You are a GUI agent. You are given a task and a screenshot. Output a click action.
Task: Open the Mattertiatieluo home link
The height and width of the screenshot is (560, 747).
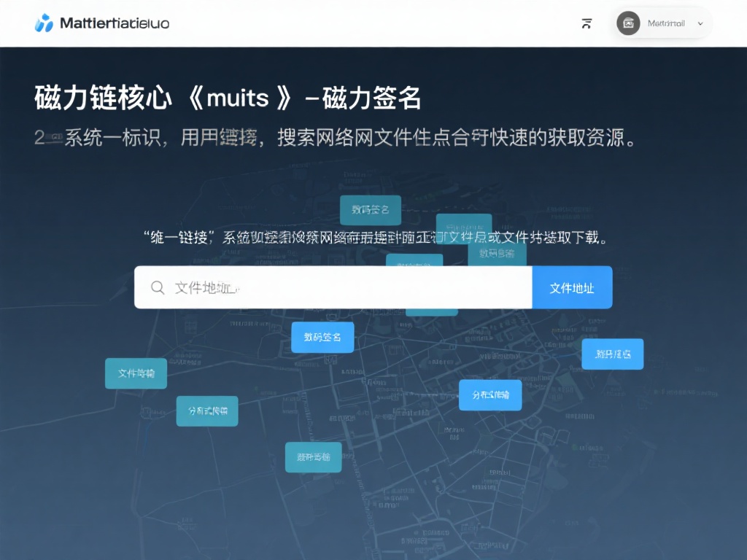pos(115,23)
